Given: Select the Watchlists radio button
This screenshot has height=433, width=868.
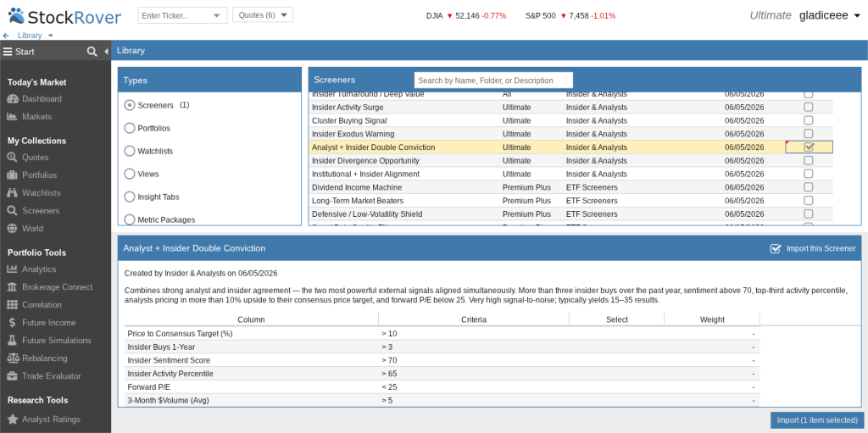Looking at the screenshot, I should click(x=130, y=151).
